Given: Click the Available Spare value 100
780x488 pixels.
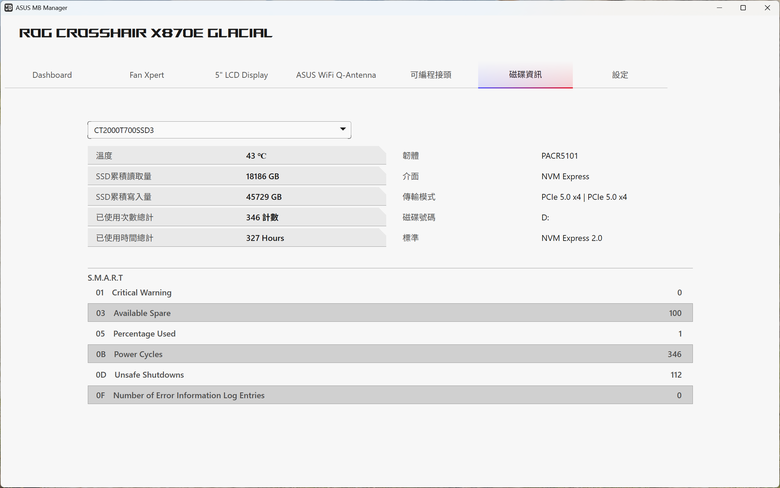Looking at the screenshot, I should click(675, 313).
